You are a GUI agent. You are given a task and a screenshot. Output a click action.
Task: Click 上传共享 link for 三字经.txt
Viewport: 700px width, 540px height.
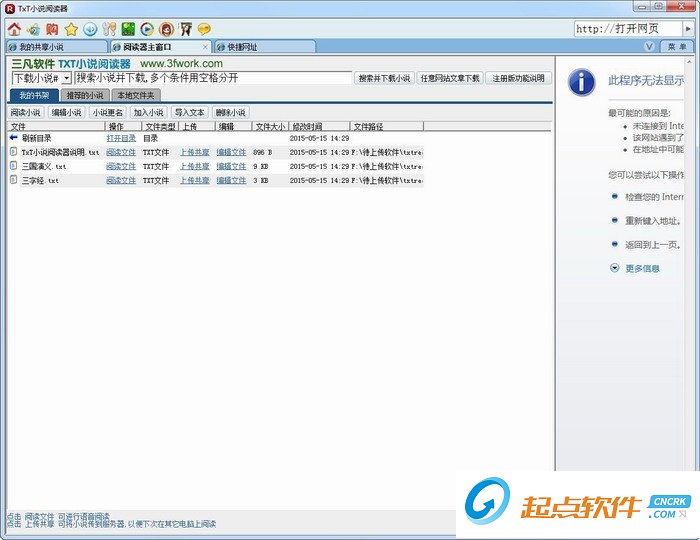195,180
